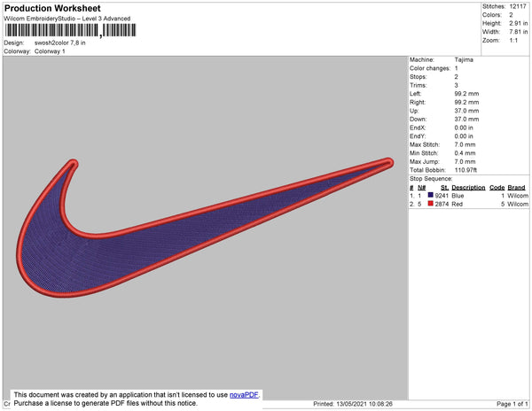Select the 'Production Worksheet' title
The width and height of the screenshot is (532, 411).
coord(52,9)
